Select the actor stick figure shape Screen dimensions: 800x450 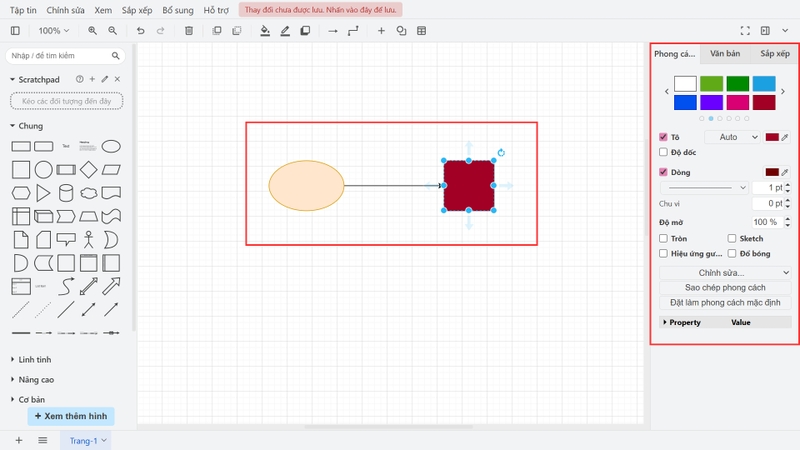[89, 239]
